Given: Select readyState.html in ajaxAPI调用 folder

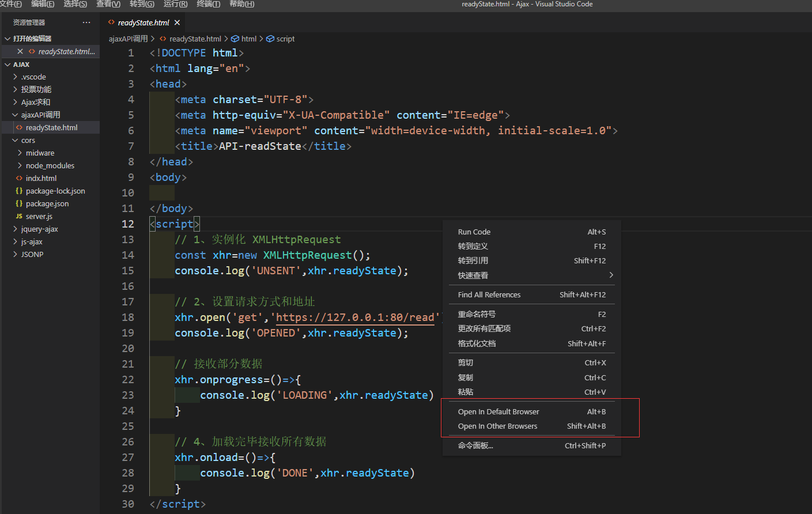Looking at the screenshot, I should tap(50, 127).
